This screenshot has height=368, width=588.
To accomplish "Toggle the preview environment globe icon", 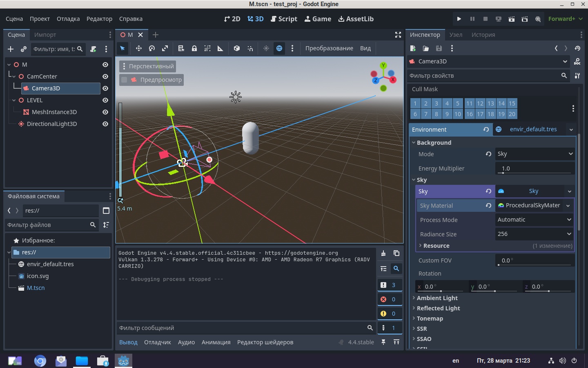I will click(279, 48).
